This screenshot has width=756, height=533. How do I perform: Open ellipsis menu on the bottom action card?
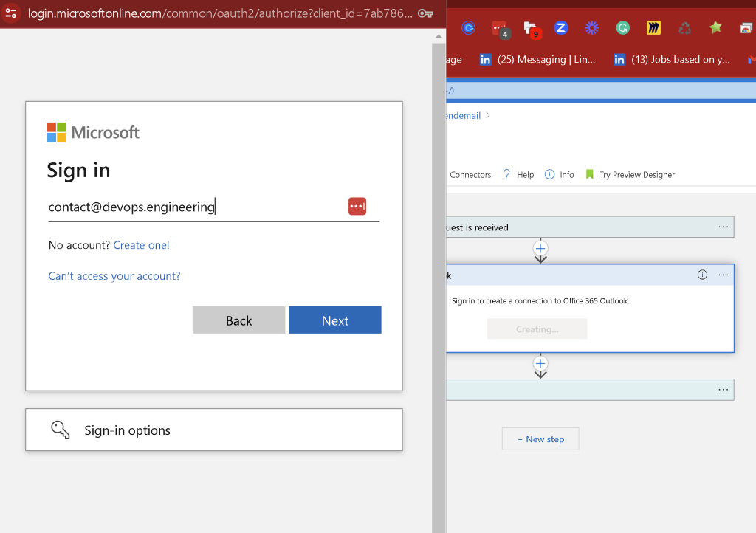pyautogui.click(x=723, y=389)
